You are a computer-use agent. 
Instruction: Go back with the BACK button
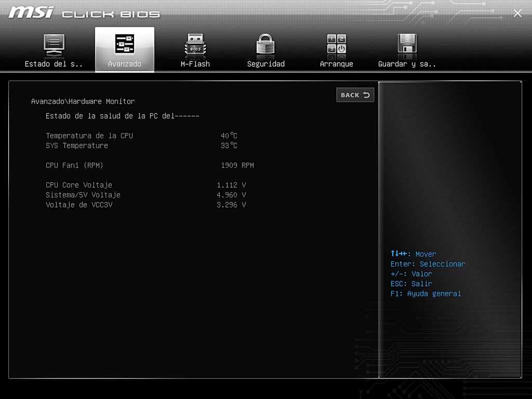pos(355,95)
